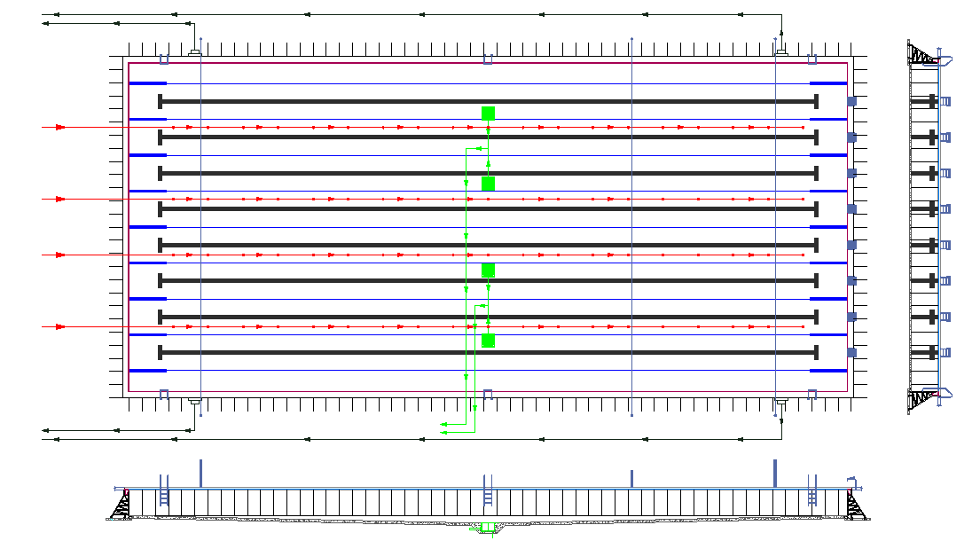980x541 pixels.
Task: Select the top-left pipe outlet fitting above pool
Action: [195, 52]
